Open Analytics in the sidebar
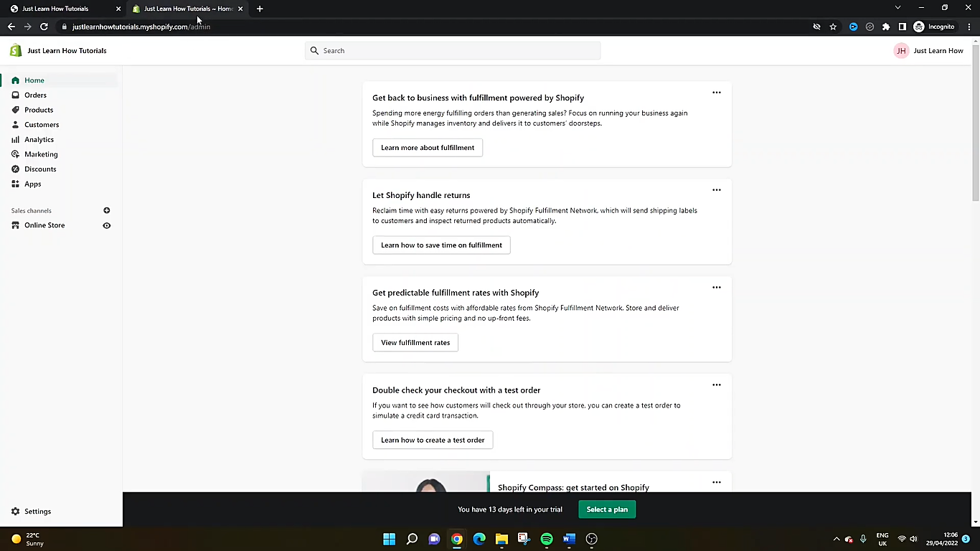The width and height of the screenshot is (980, 551). coord(39,140)
